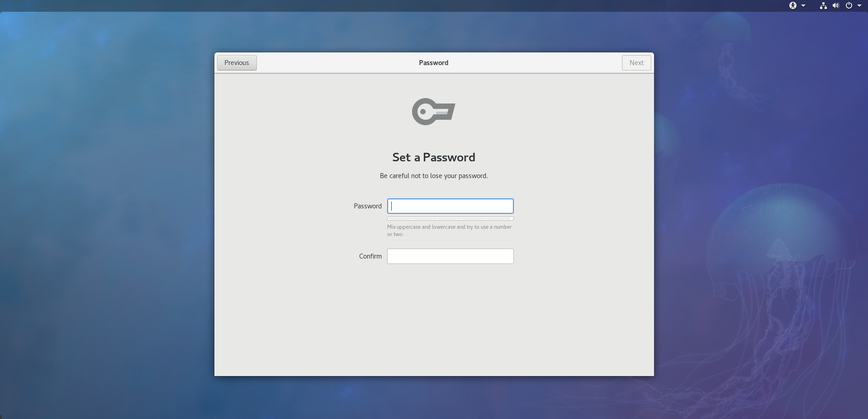Click the Confirm password field
This screenshot has height=419, width=868.
[450, 256]
